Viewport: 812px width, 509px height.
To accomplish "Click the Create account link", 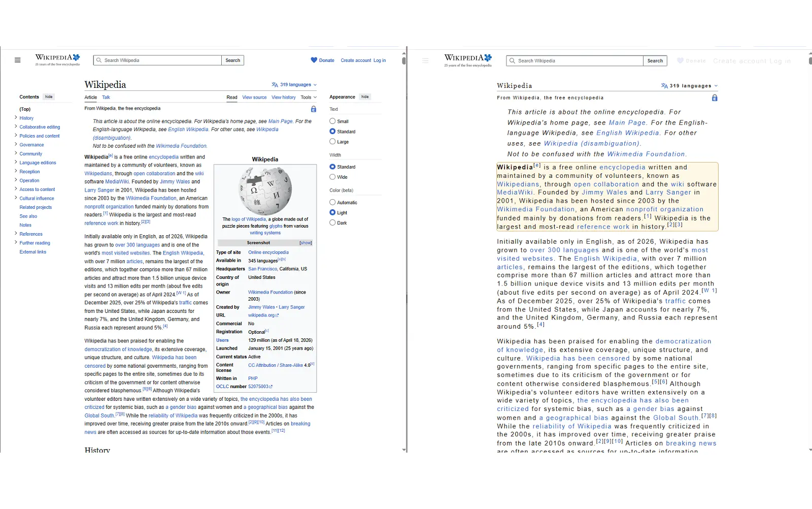I will pyautogui.click(x=356, y=60).
